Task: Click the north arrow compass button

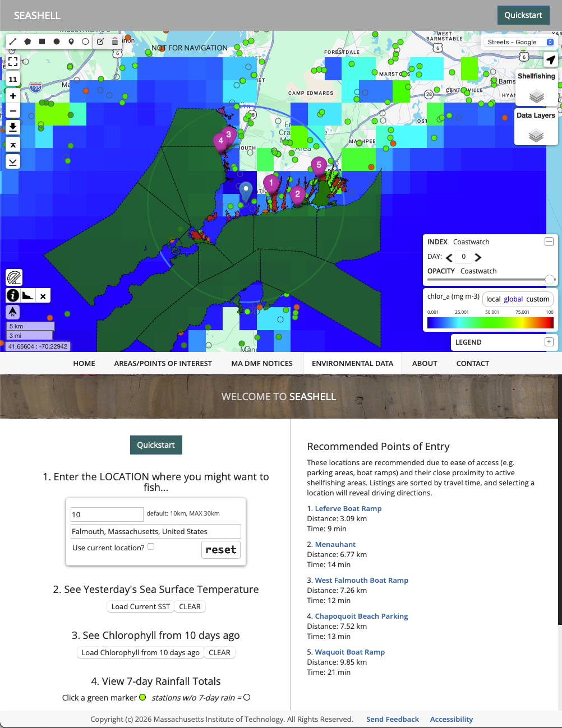Action: point(13,312)
